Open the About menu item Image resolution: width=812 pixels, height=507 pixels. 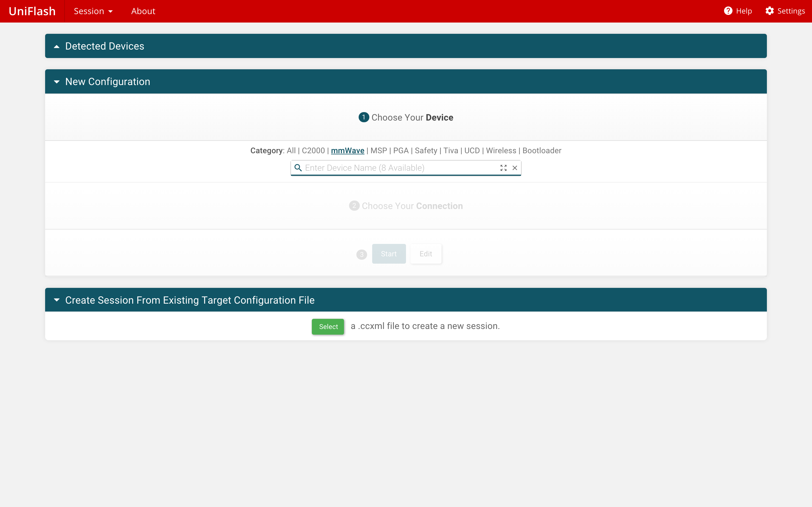pos(143,11)
